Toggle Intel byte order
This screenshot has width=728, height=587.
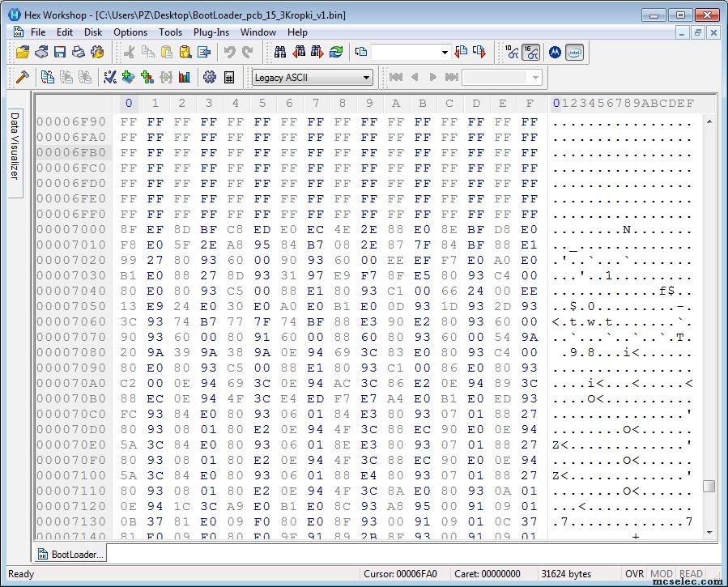(x=574, y=52)
